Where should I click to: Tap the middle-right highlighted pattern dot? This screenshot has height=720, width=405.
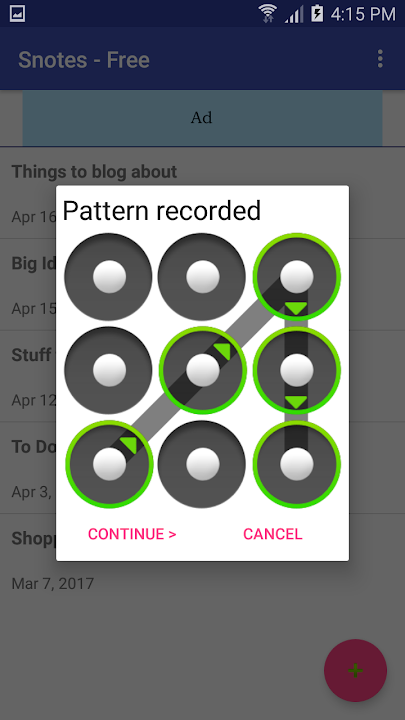[297, 370]
